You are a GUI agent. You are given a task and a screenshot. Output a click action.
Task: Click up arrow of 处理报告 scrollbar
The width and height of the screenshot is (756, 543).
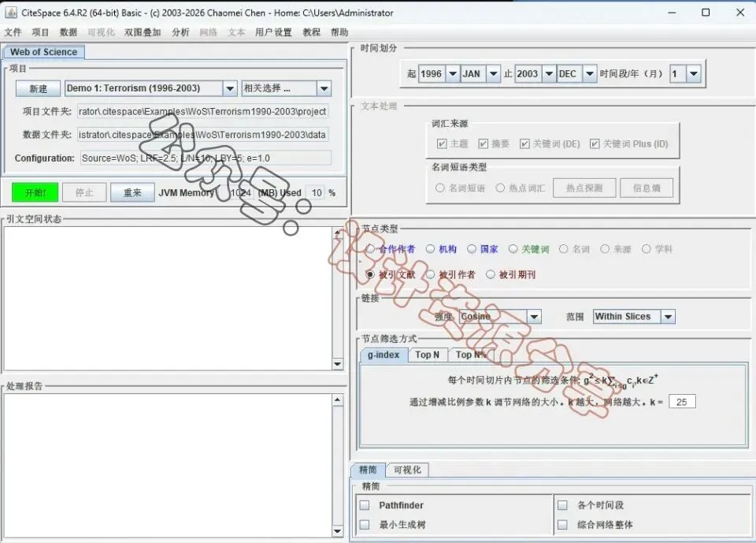pyautogui.click(x=338, y=400)
